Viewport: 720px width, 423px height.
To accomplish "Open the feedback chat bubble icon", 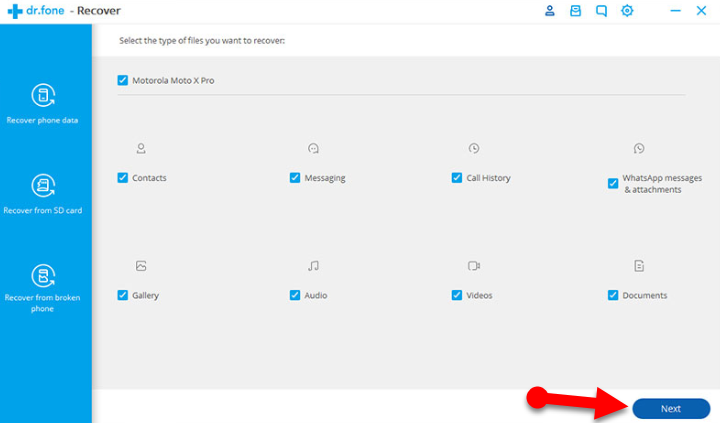I will point(601,11).
